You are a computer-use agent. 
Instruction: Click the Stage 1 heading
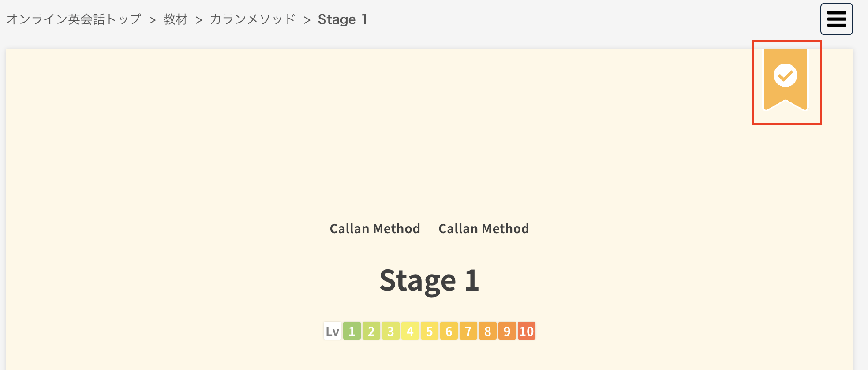(429, 280)
